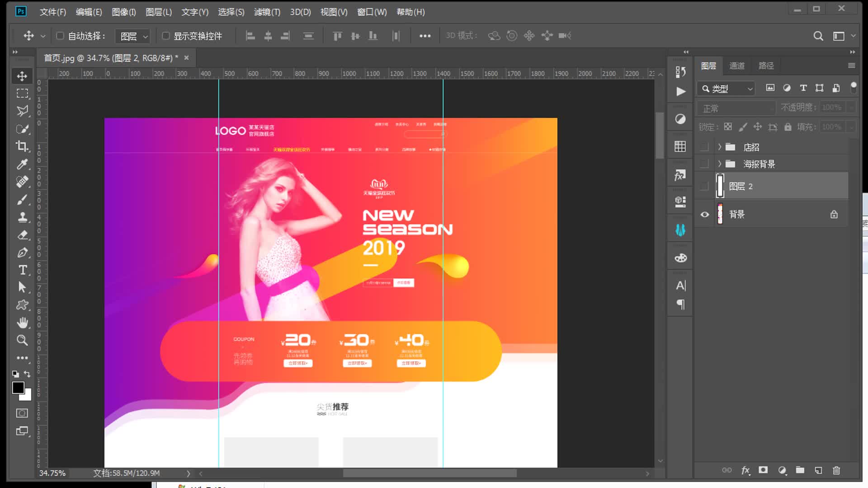This screenshot has height=488, width=868.
Task: Select the Eraser tool
Action: (x=22, y=235)
